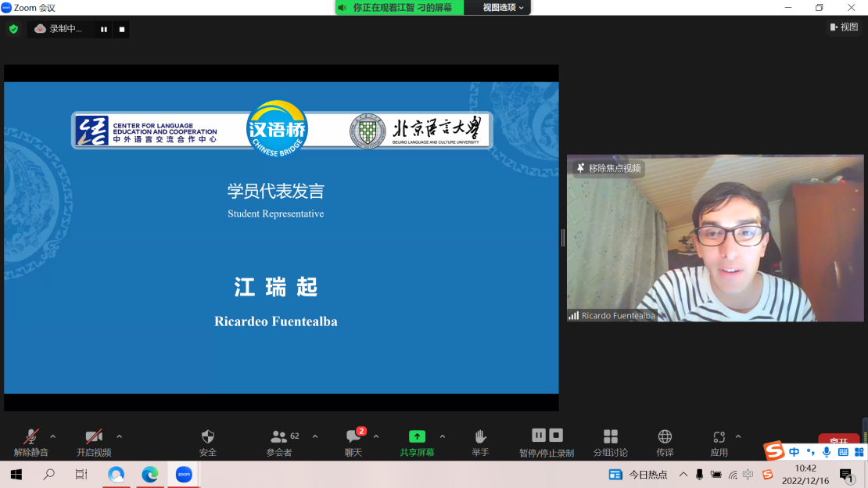Open the 参会者 participants panel
This screenshot has height=488, width=868.
(279, 437)
